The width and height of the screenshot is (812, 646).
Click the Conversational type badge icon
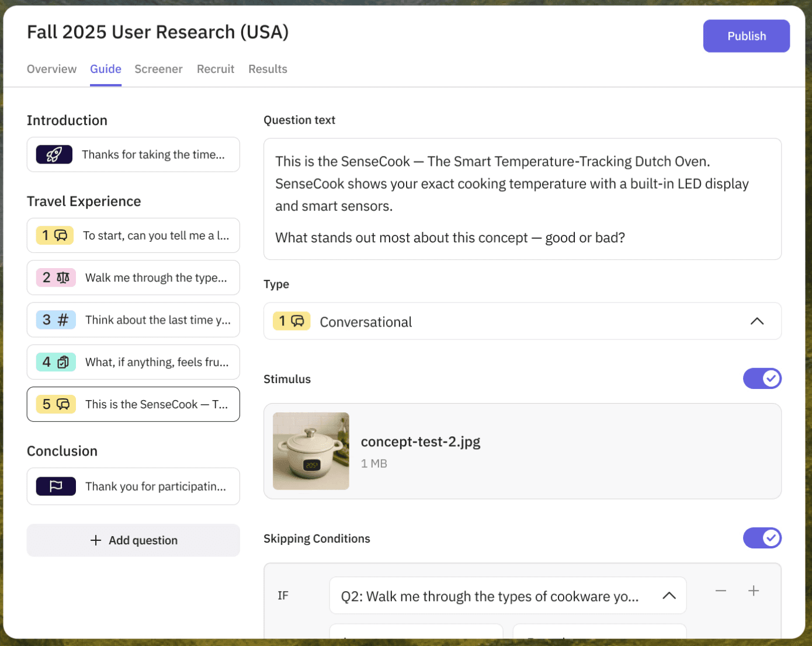click(x=297, y=321)
